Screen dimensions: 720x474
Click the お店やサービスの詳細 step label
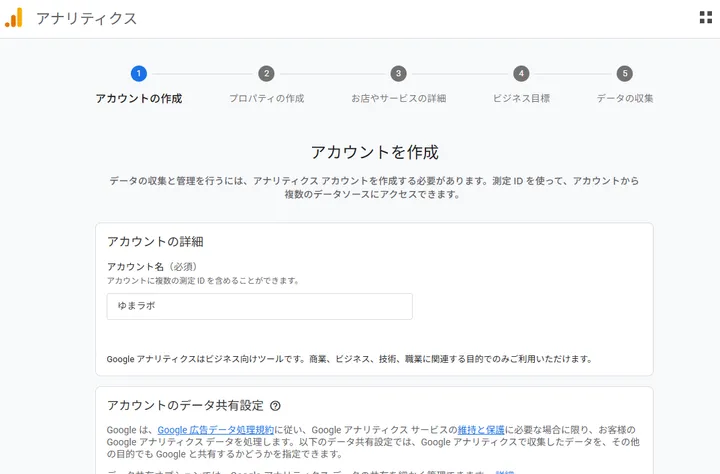pyautogui.click(x=399, y=98)
